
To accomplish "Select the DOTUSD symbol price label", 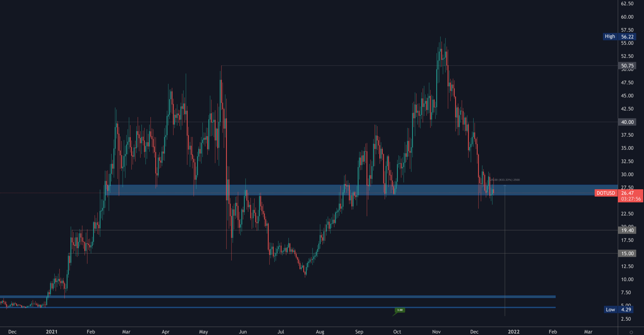I will click(606, 193).
